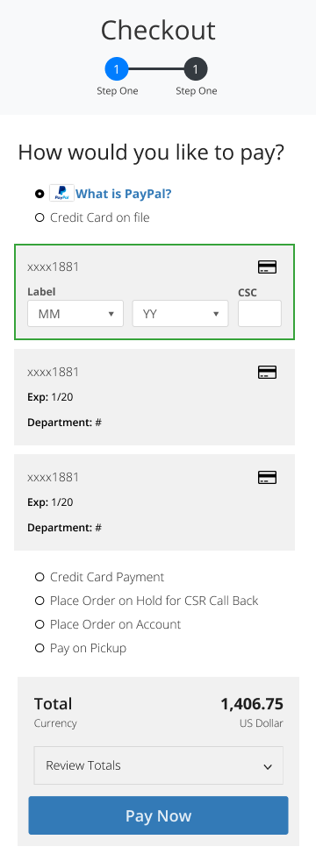Viewport: 316px width, 868px height.
Task: Click the blue step one circle
Action: click(117, 70)
